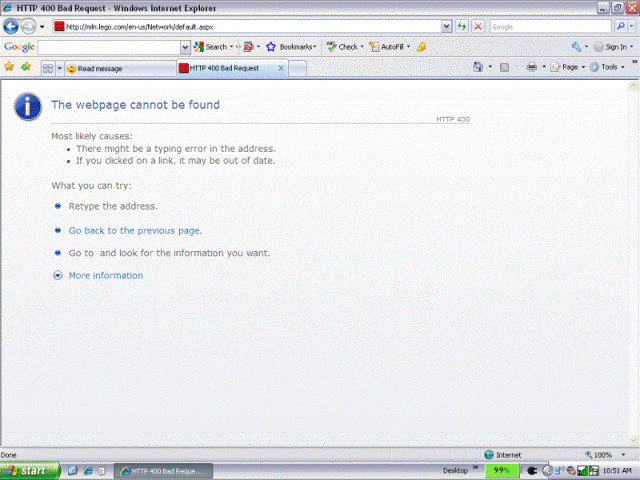Open the Page menu
This screenshot has height=480, width=640.
(568, 67)
